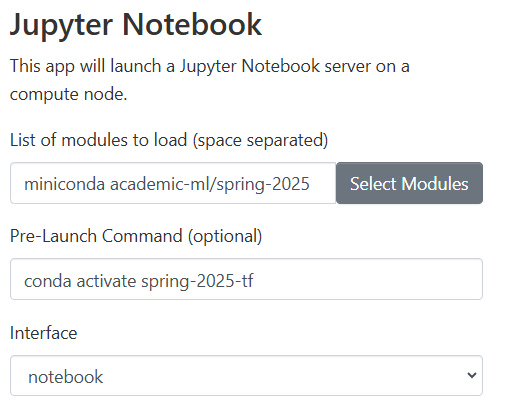Open the Interface dropdown
Screen dimensions: 514x414
(246, 376)
